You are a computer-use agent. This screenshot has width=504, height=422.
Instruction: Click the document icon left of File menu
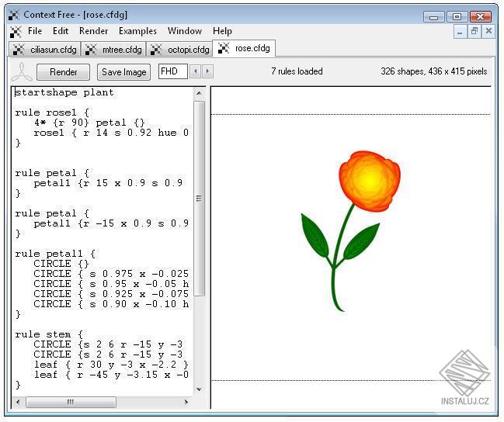click(x=16, y=32)
